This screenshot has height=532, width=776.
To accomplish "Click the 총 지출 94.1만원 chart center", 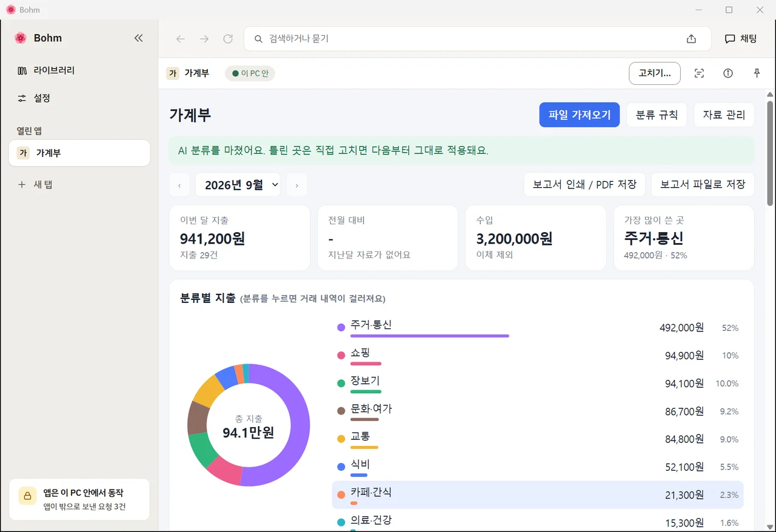I will click(249, 427).
